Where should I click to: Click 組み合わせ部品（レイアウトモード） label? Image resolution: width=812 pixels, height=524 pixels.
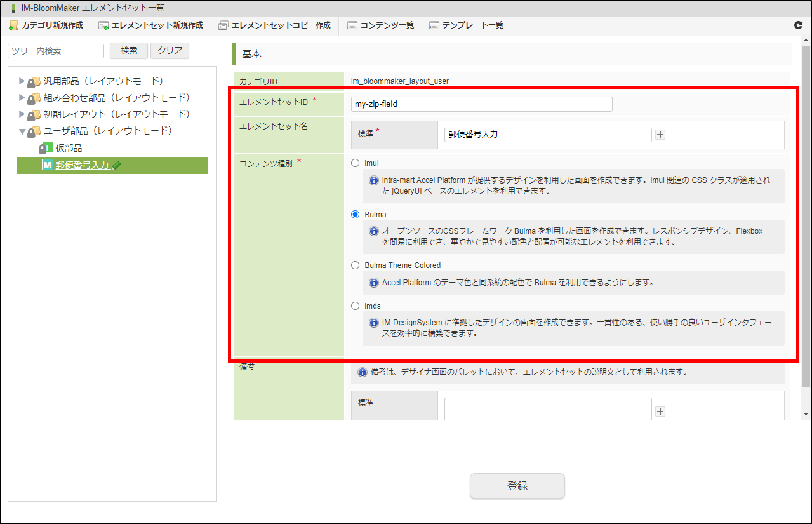pyautogui.click(x=117, y=98)
